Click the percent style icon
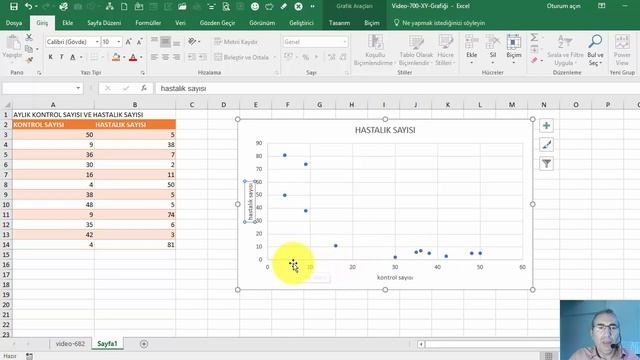This screenshot has height=360, width=640. pos(305,57)
